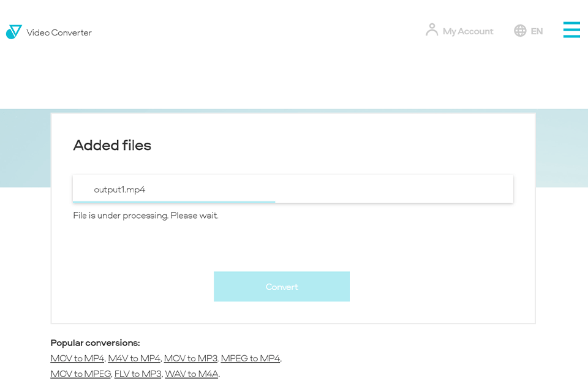Click the processing status message text
The height and width of the screenshot is (392, 588).
(145, 215)
